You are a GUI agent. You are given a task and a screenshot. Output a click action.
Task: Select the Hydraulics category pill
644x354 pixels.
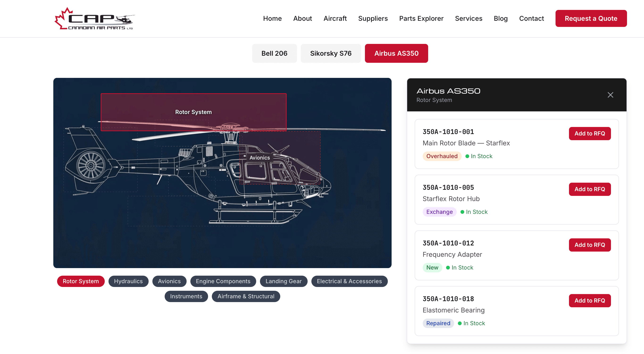[128, 281]
